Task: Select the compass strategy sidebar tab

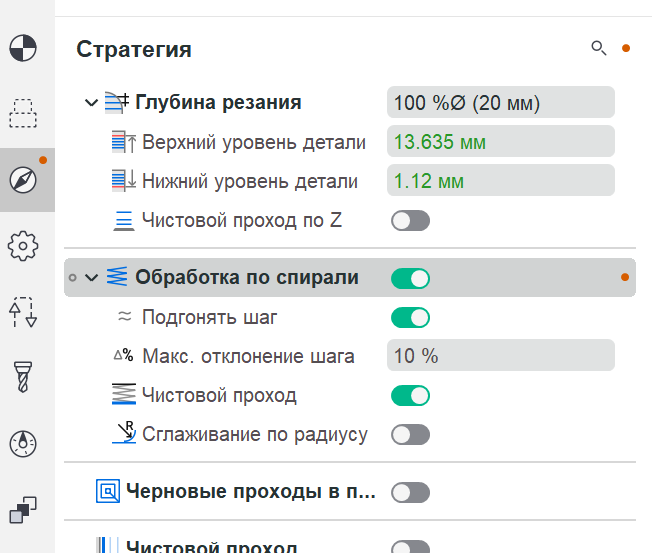Action: pyautogui.click(x=23, y=180)
